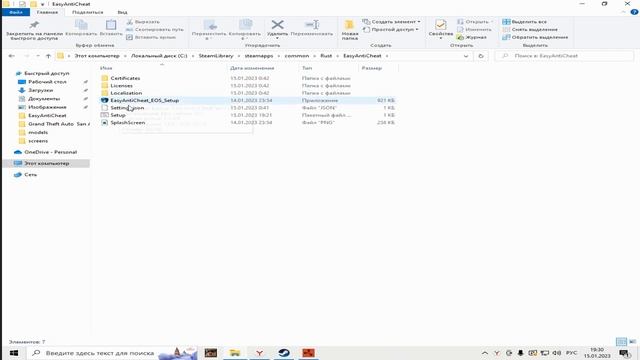Viewport: 640px width, 360px height.
Task: Open Desktop (Рабочий стол) in sidebar
Action: coord(47,82)
